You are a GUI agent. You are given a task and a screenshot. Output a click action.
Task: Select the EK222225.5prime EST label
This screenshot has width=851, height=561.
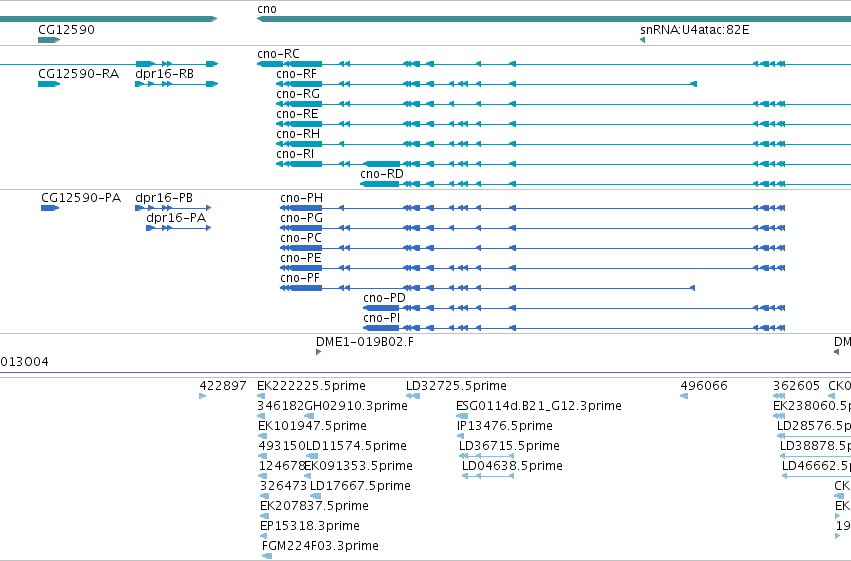pyautogui.click(x=312, y=386)
